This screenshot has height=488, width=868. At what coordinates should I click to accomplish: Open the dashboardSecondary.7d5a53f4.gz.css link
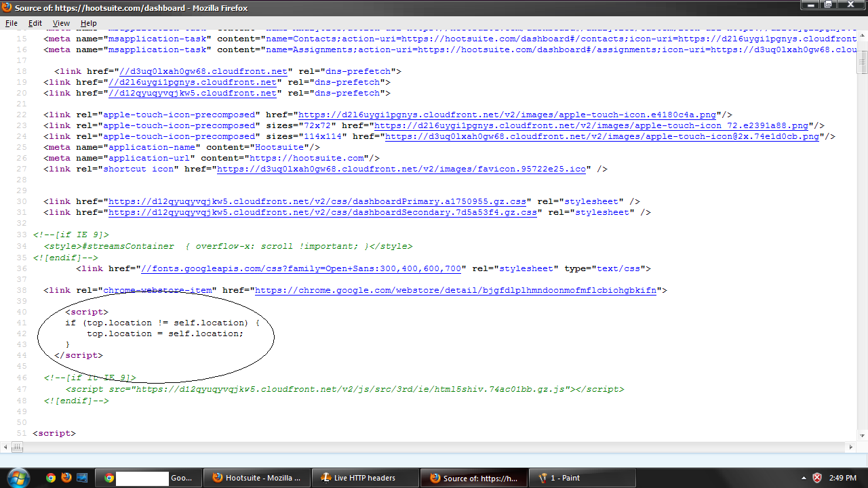[323, 212]
